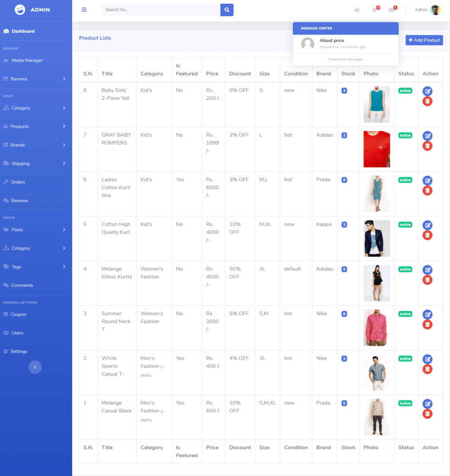Click the Product Lists heading

point(95,38)
